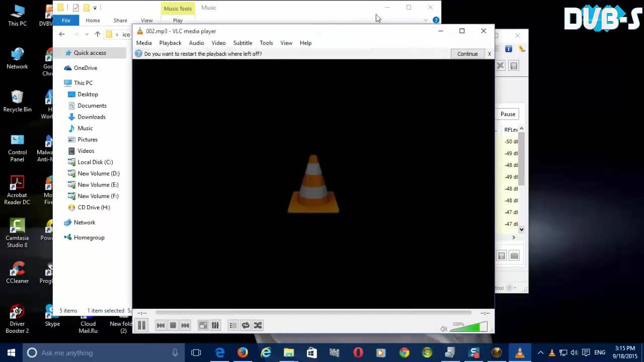This screenshot has width=644, height=362.
Task: Open the Windows Start menu
Action: point(12,352)
